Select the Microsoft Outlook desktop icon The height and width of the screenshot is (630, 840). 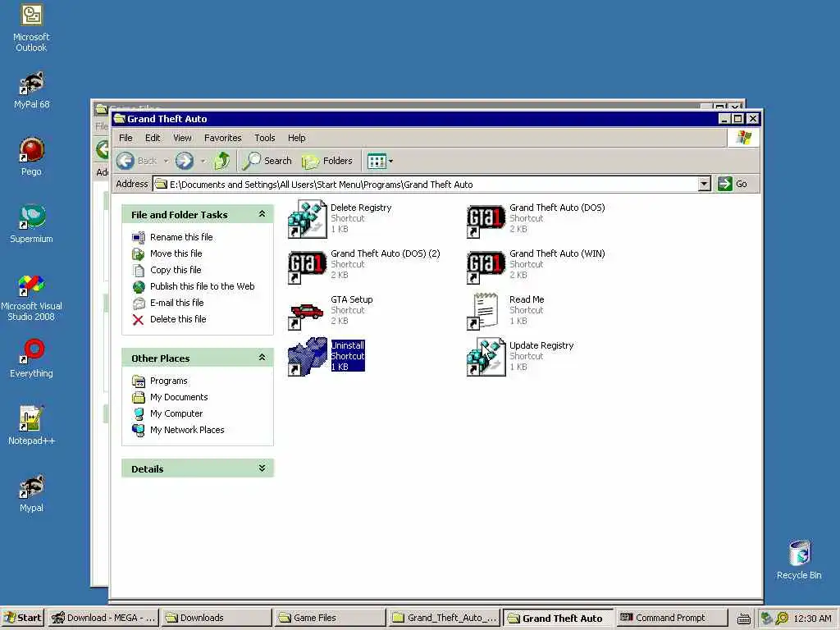[32, 28]
